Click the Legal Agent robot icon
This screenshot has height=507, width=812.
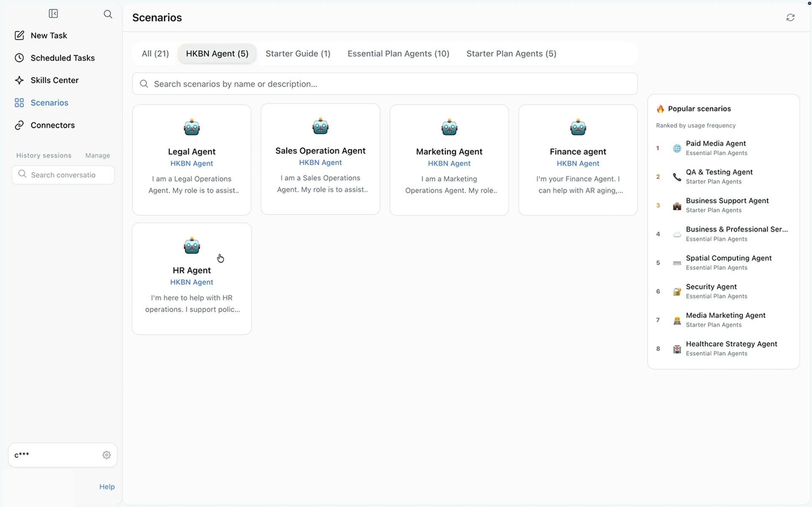(x=192, y=127)
